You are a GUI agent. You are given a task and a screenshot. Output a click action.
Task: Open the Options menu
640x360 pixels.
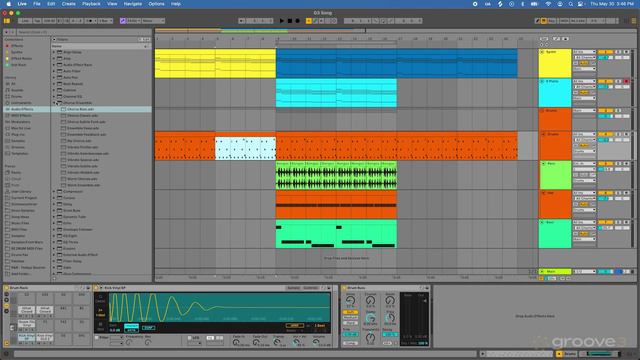coord(156,4)
